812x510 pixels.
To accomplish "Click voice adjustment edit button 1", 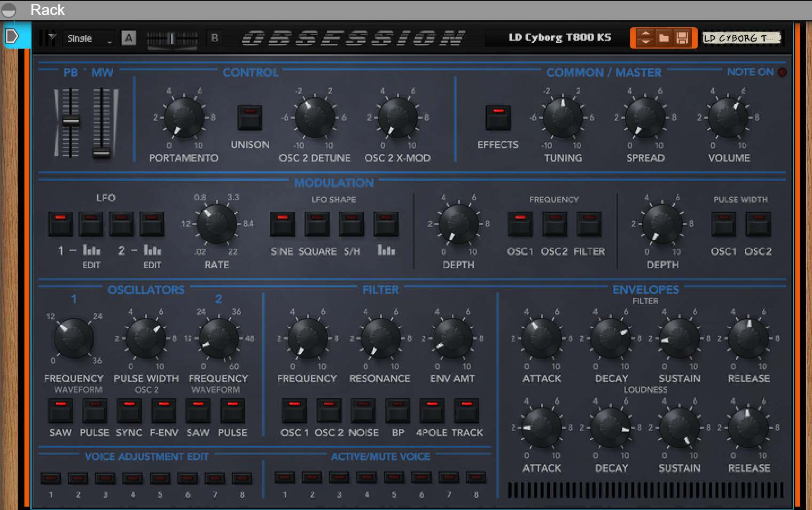I will (51, 478).
